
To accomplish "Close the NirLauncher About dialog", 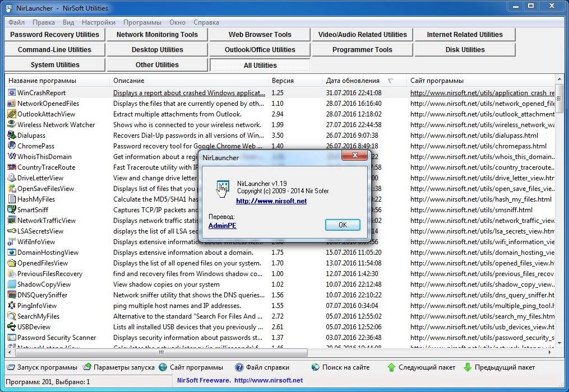I will coord(354,156).
